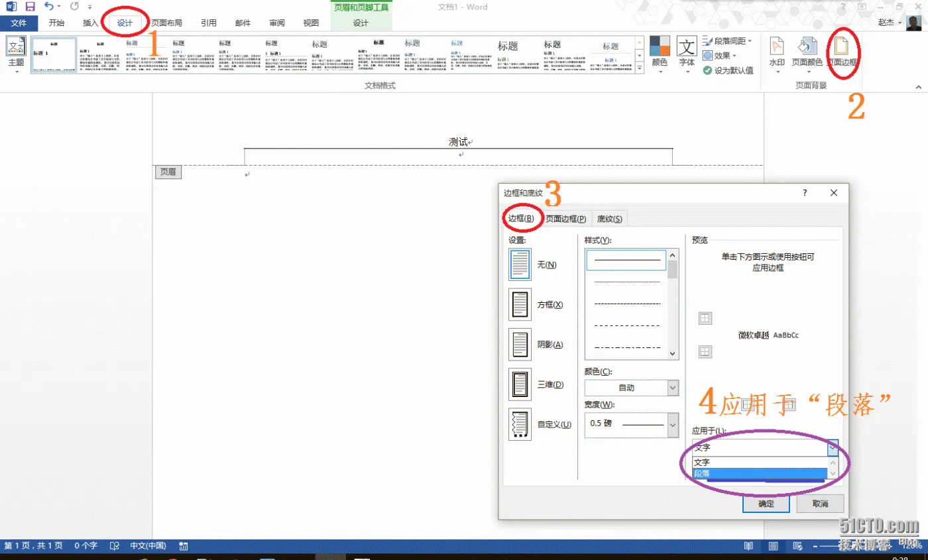Click the user profile photo
Viewport: 928px width, 560px height.
pyautogui.click(x=914, y=23)
